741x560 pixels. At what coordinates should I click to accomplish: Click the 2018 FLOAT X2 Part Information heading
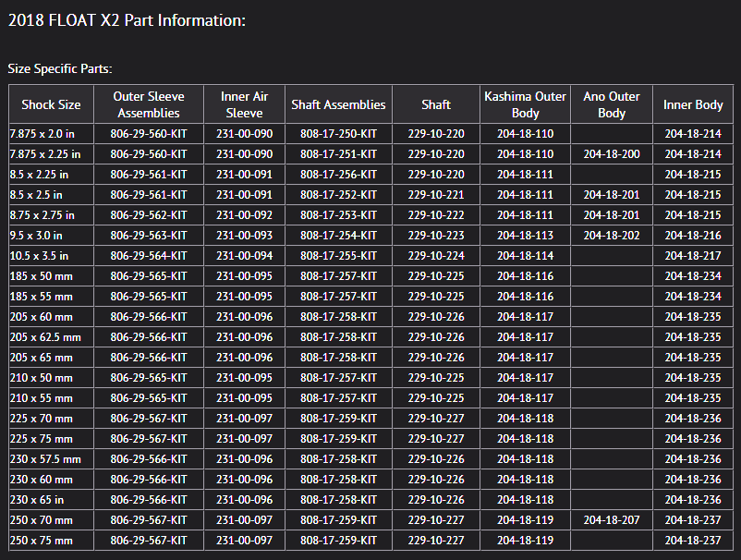tap(127, 20)
